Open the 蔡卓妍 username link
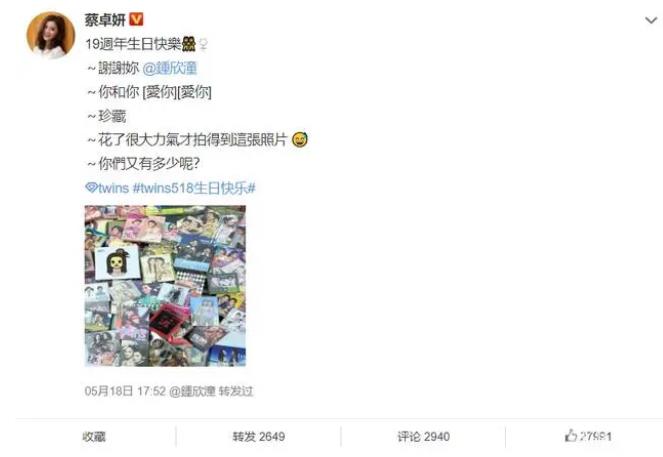 pos(105,19)
